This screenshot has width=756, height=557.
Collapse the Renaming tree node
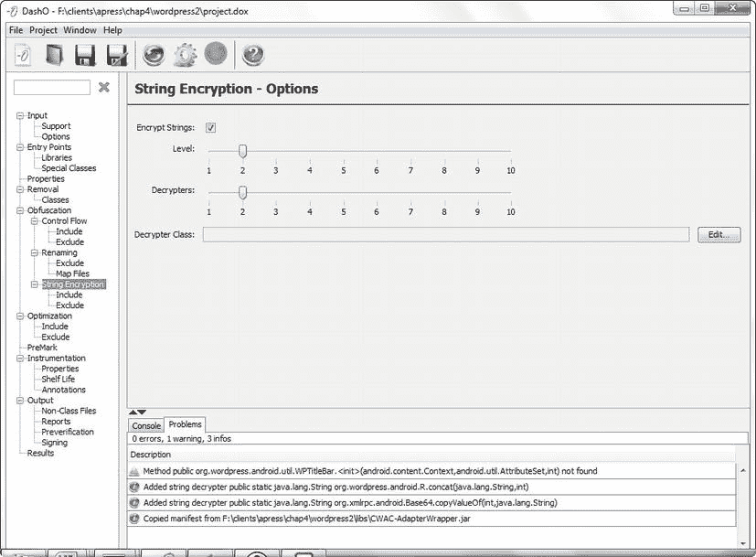pyautogui.click(x=34, y=252)
